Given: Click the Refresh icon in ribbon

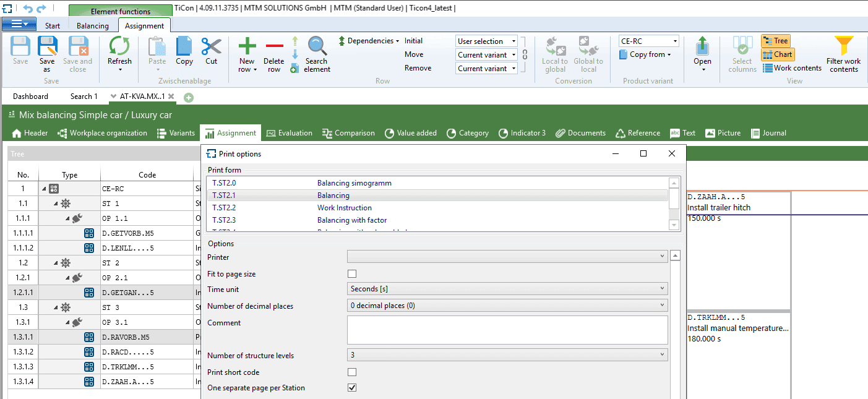Looking at the screenshot, I should click(x=119, y=47).
